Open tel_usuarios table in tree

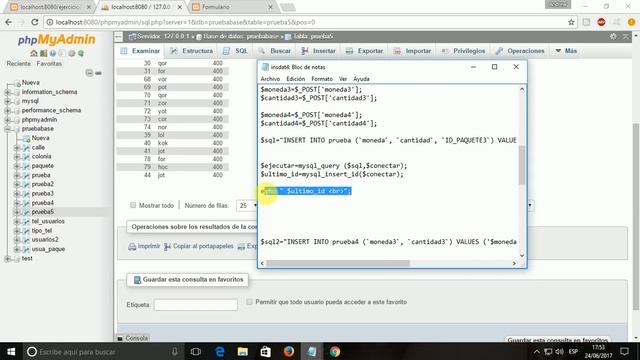point(48,221)
